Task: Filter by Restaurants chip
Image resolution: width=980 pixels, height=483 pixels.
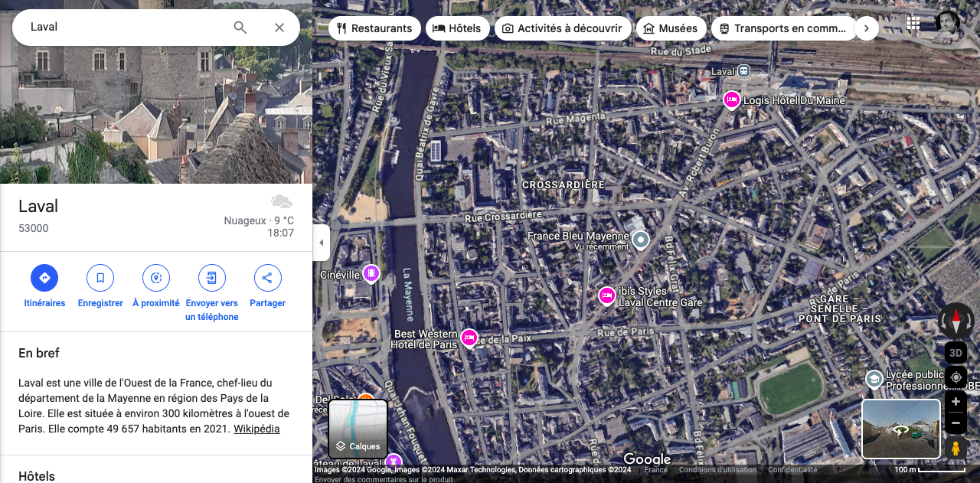Action: pyautogui.click(x=374, y=28)
